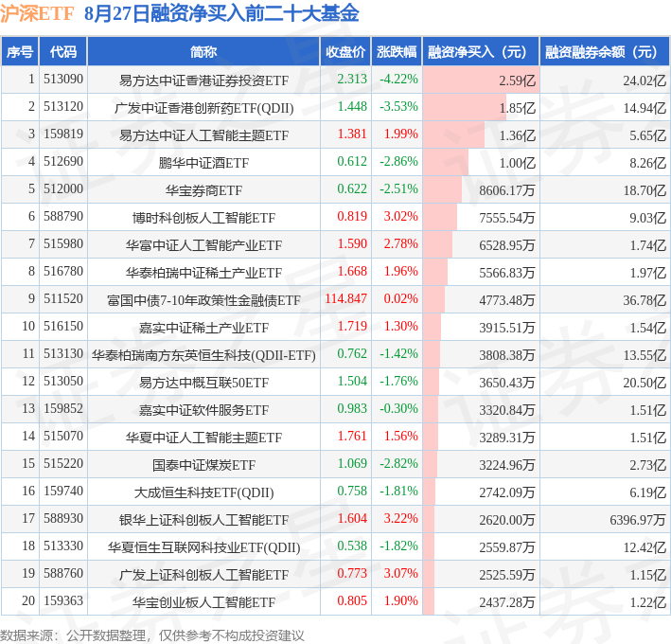Click the 2.59亿 net purchase value
Image resolution: width=671 pixels, height=644 pixels.
coord(517,80)
